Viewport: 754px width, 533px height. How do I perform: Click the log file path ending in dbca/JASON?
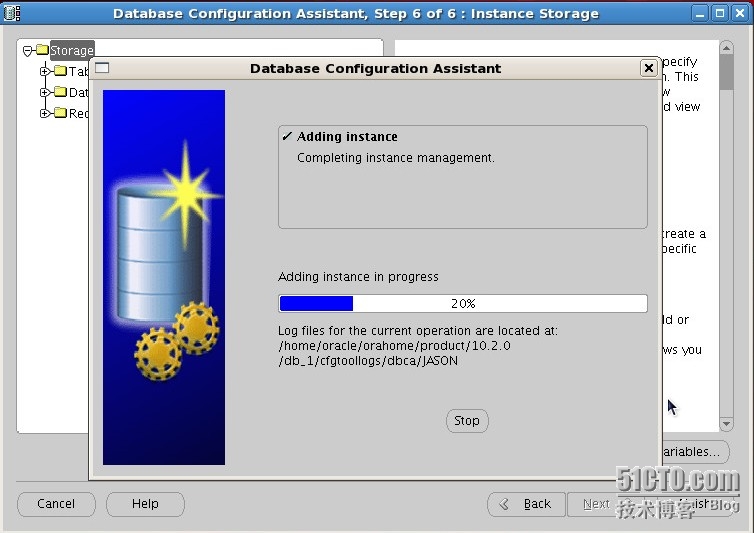(394, 353)
